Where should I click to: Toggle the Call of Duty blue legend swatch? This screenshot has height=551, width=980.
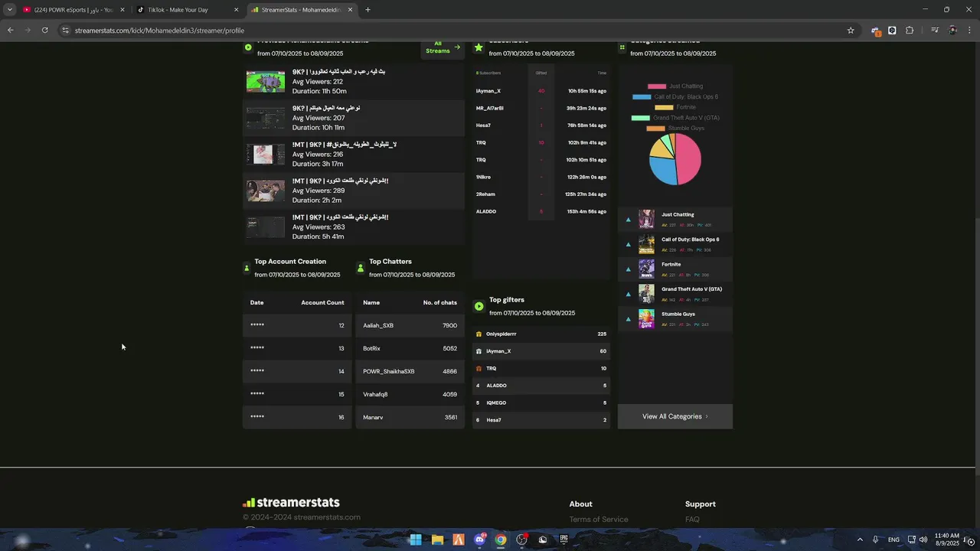642,97
